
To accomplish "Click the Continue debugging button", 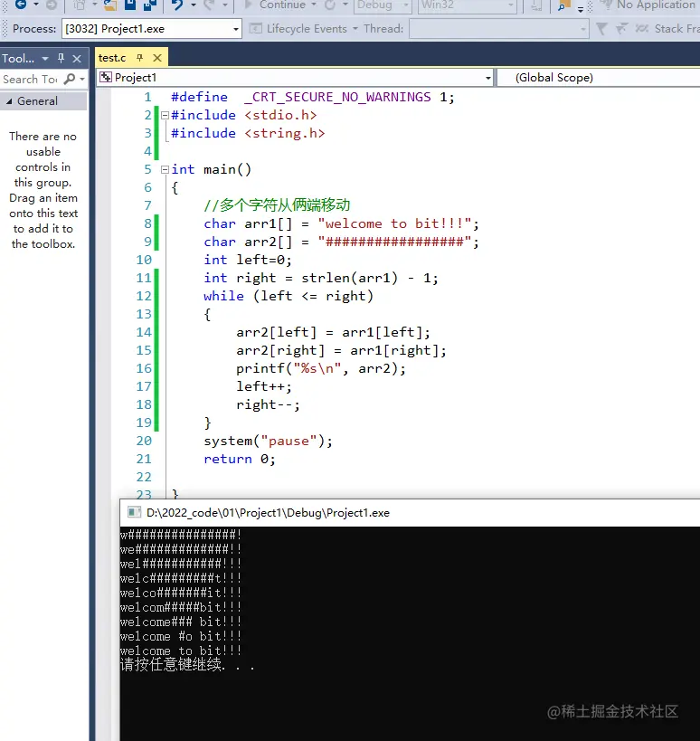I will pyautogui.click(x=275, y=5).
